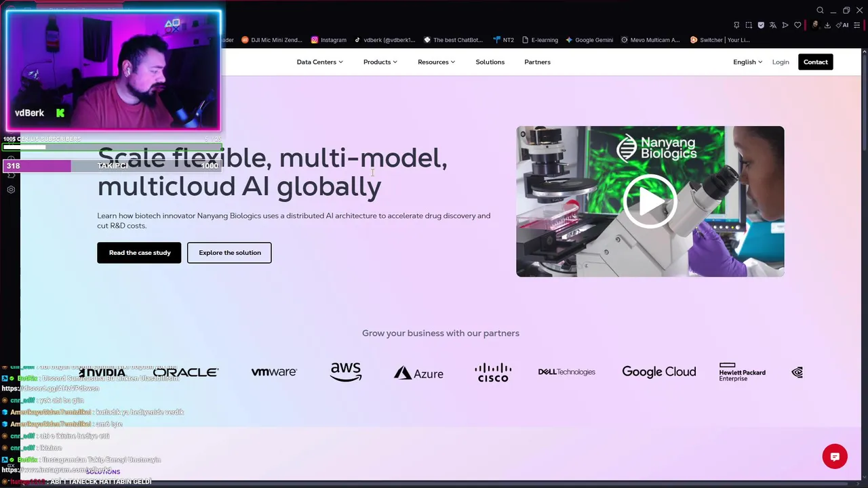This screenshot has width=868, height=488.
Task: Open the snapshot capture tool icon
Action: pyautogui.click(x=749, y=25)
